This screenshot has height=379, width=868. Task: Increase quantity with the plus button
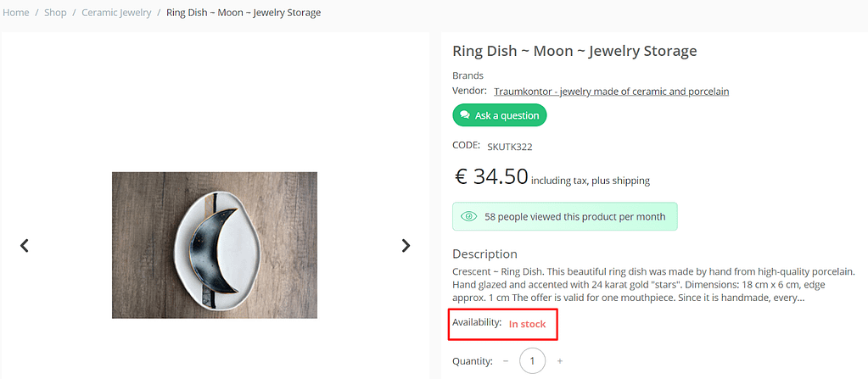click(x=560, y=361)
